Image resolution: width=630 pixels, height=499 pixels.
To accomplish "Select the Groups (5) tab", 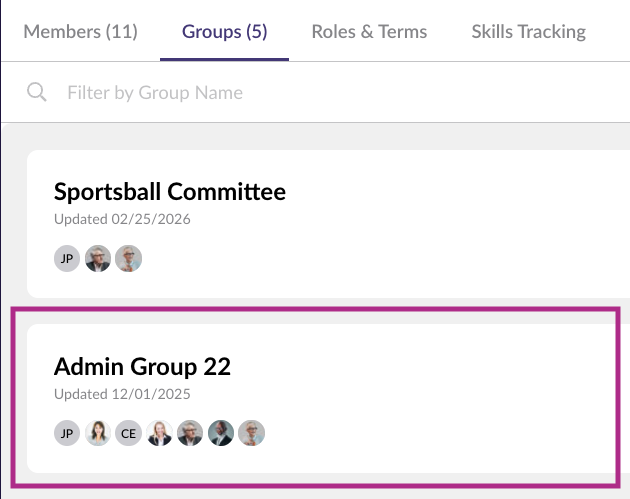I will (x=224, y=31).
